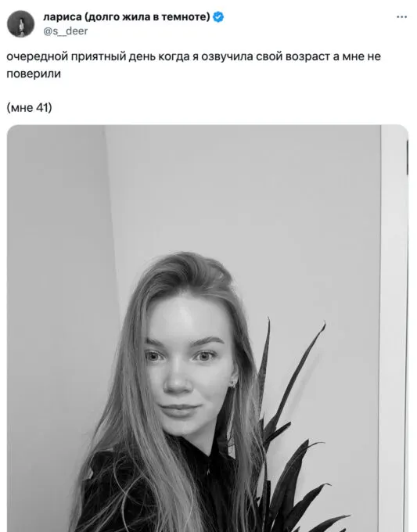Open the three-dot more options menu
Image resolution: width=417 pixels, height=532 pixels.
401,17
